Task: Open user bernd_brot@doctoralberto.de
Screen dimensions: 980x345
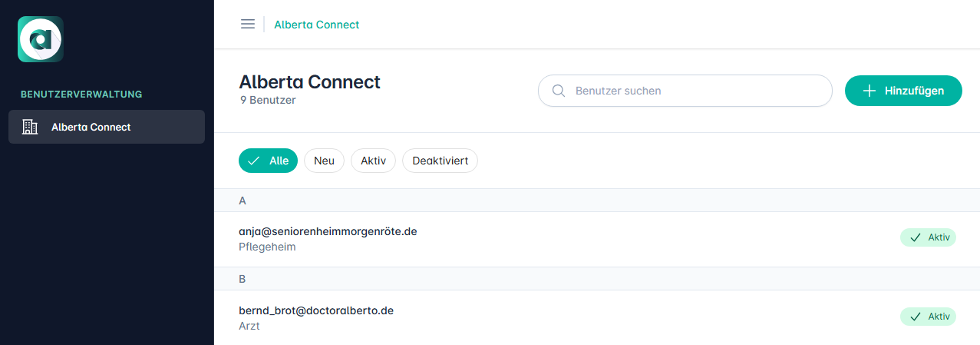Action: (x=316, y=310)
